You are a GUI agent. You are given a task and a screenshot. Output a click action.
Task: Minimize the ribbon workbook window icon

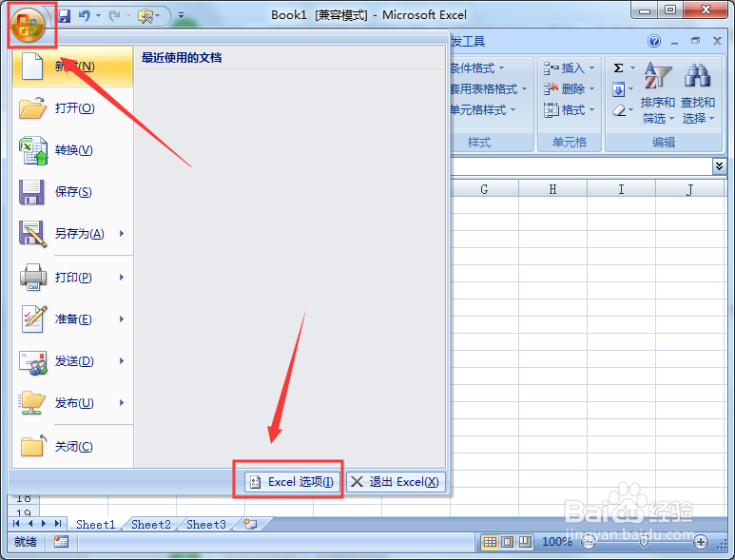pyautogui.click(x=674, y=42)
